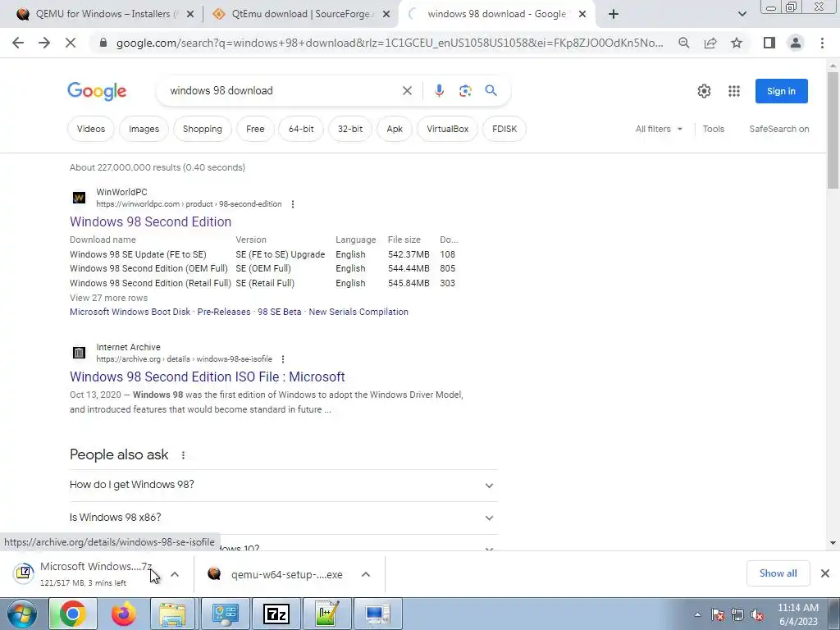The width and height of the screenshot is (840, 630).
Task: Open qemu-w64-setup download options arrow
Action: click(366, 574)
